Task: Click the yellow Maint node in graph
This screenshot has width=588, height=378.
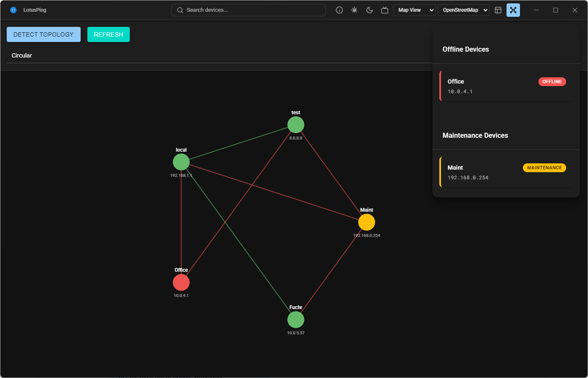Action: tap(366, 222)
